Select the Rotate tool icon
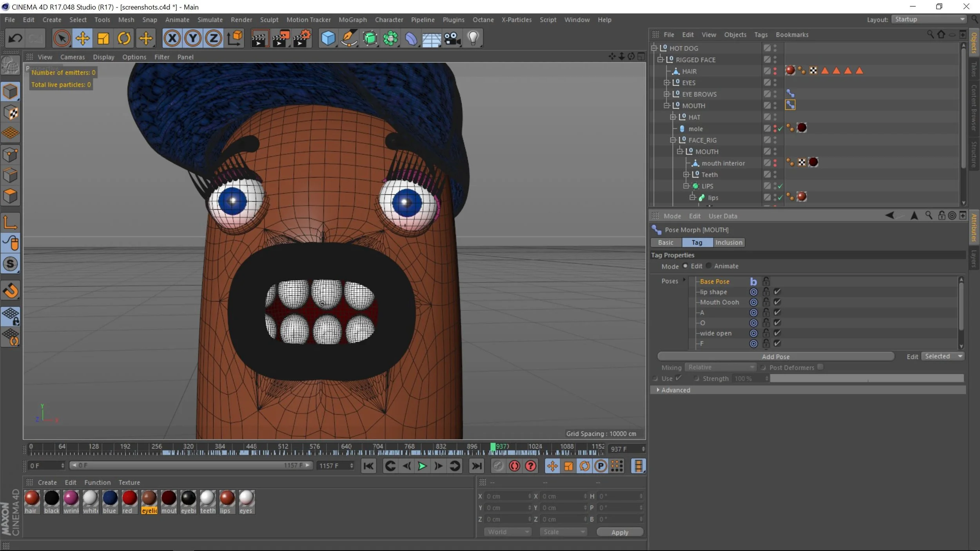This screenshot has height=551, width=980. pos(124,38)
